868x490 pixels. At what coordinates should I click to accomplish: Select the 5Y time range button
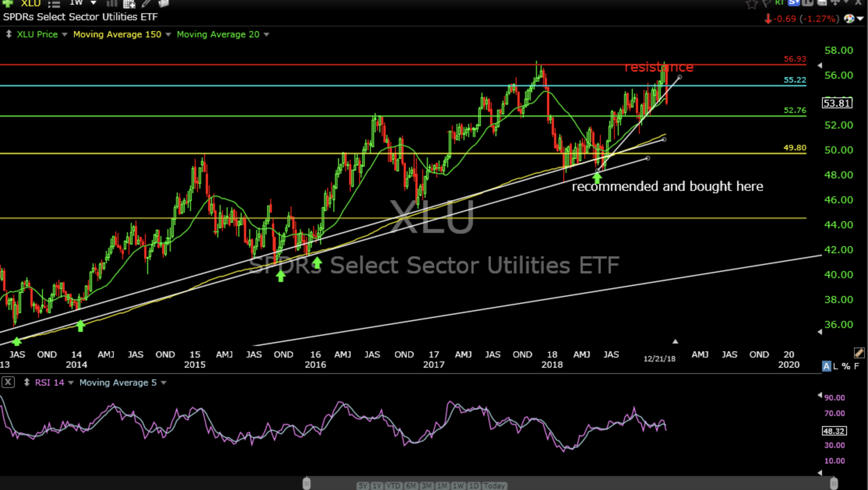[363, 486]
